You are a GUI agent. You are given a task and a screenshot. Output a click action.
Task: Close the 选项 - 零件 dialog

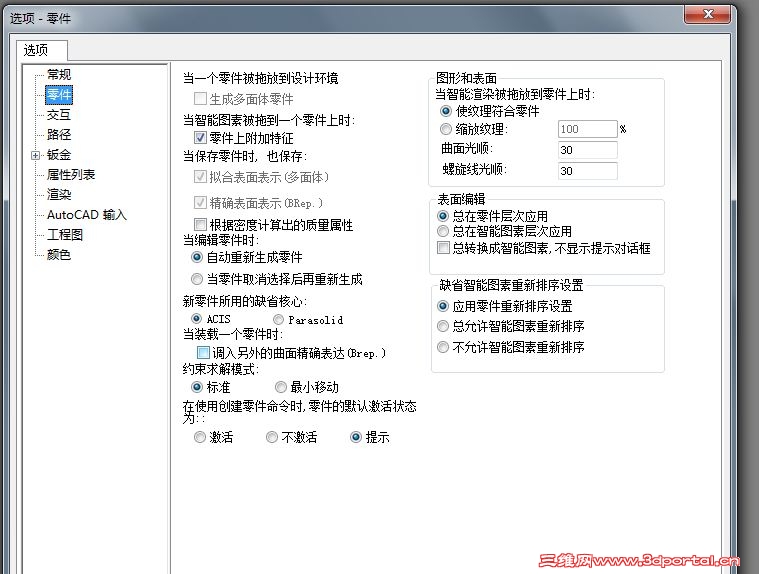coord(707,14)
